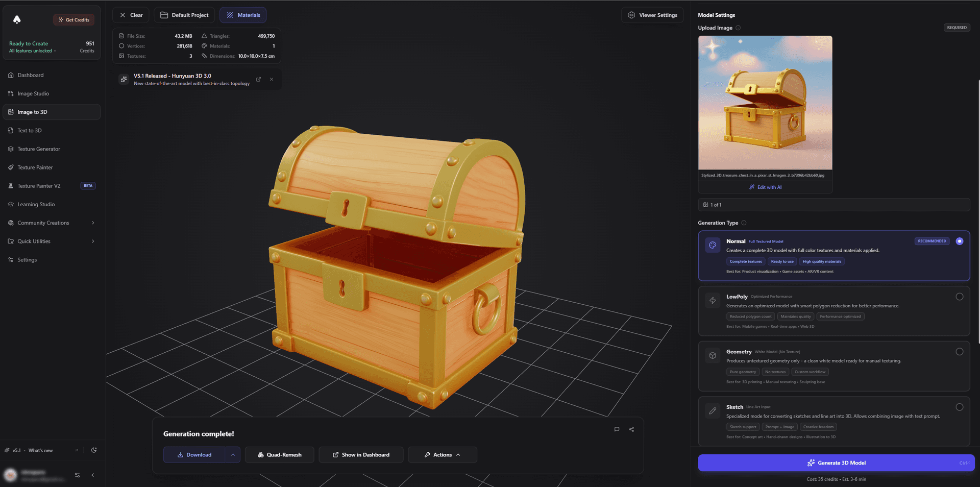Open feedback via the comment bubble icon

617,429
